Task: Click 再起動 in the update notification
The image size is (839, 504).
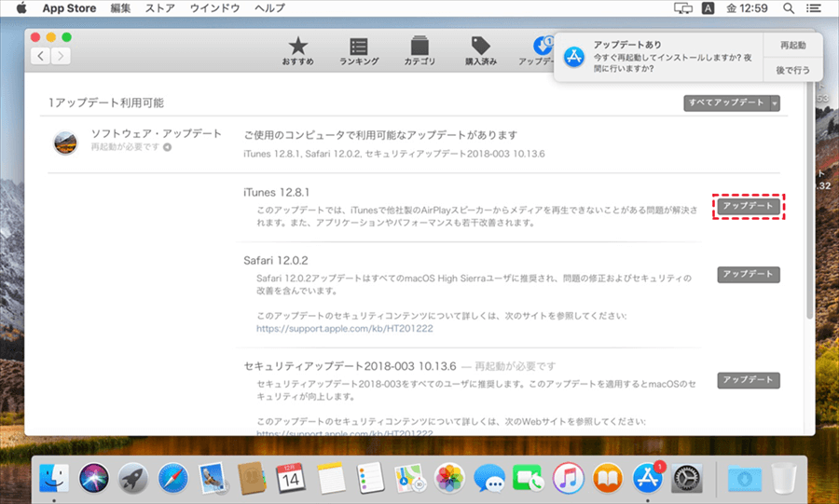Action: tap(792, 45)
